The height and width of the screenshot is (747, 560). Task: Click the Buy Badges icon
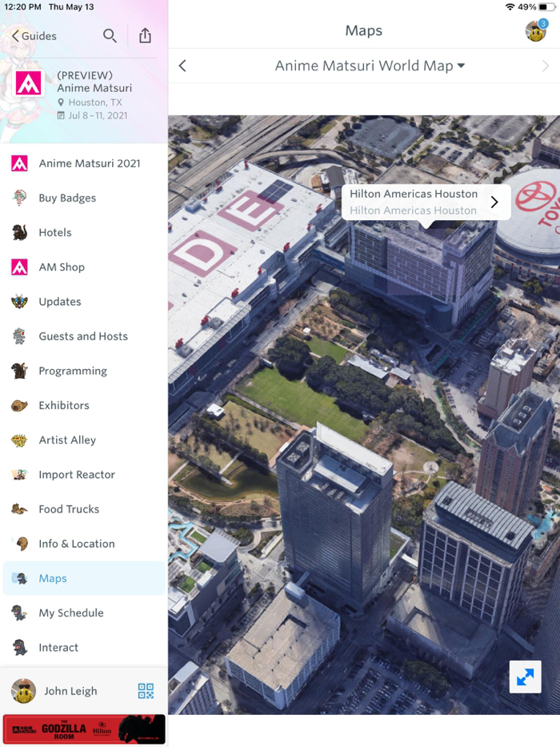point(19,198)
